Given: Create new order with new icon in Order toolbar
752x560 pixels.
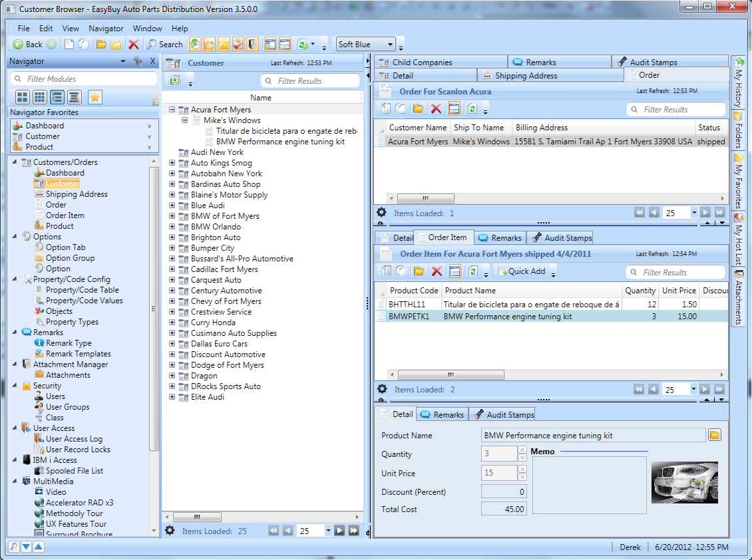Looking at the screenshot, I should click(385, 109).
